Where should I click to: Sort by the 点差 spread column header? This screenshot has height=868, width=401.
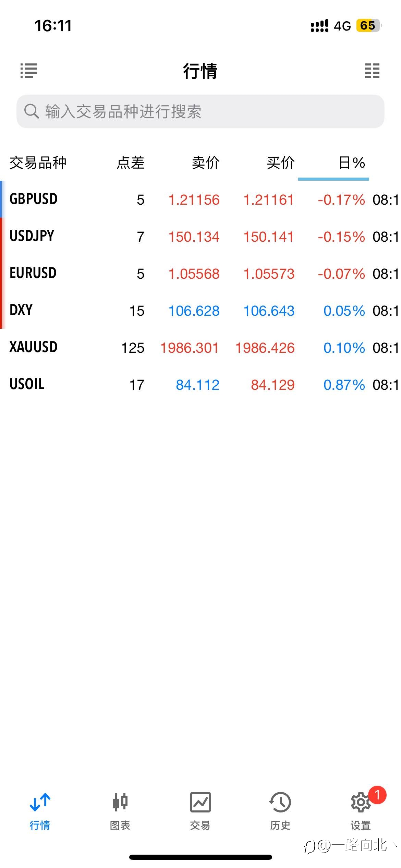click(131, 163)
